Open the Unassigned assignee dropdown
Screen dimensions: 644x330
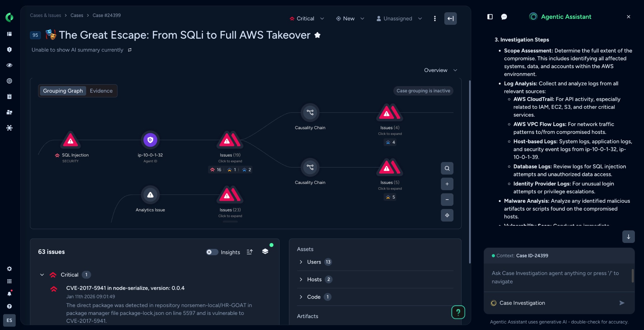(x=399, y=19)
